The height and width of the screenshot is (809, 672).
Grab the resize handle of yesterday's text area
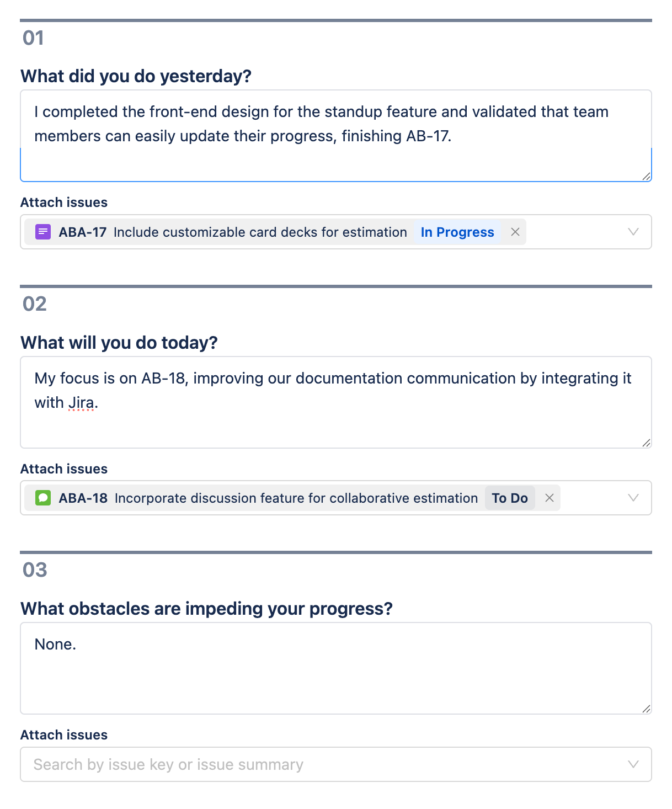tap(646, 176)
